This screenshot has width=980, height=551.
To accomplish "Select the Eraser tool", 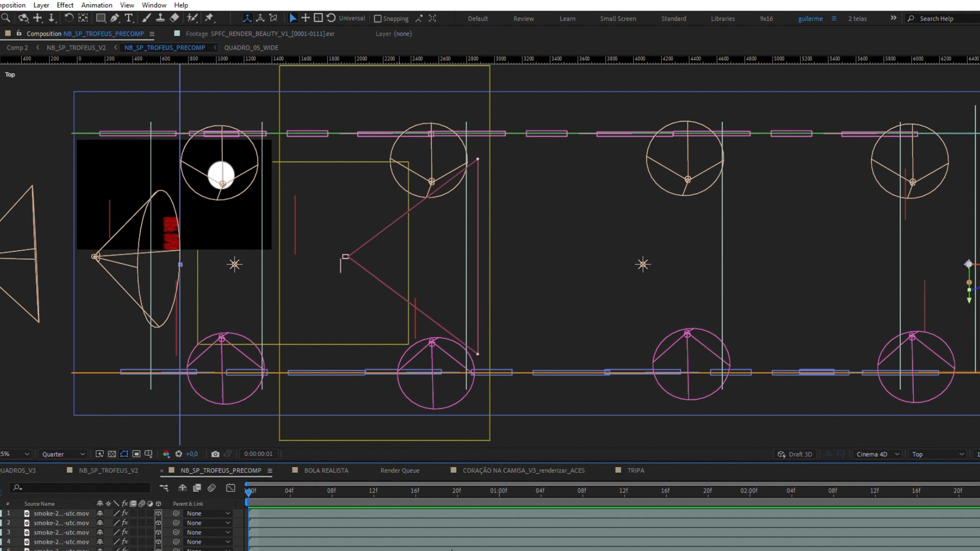I will (174, 18).
